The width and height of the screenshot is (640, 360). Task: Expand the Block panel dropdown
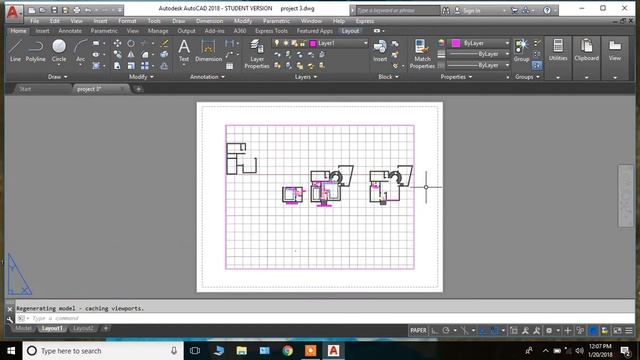388,77
